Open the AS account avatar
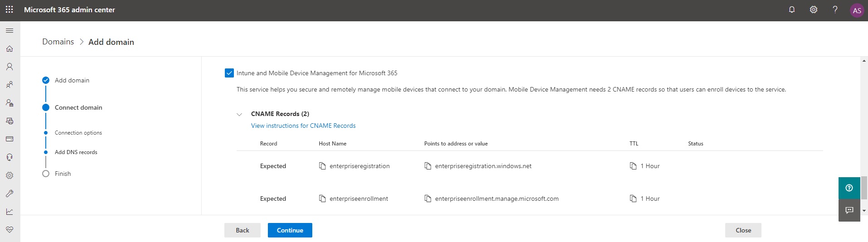The height and width of the screenshot is (242, 868). coord(857,10)
